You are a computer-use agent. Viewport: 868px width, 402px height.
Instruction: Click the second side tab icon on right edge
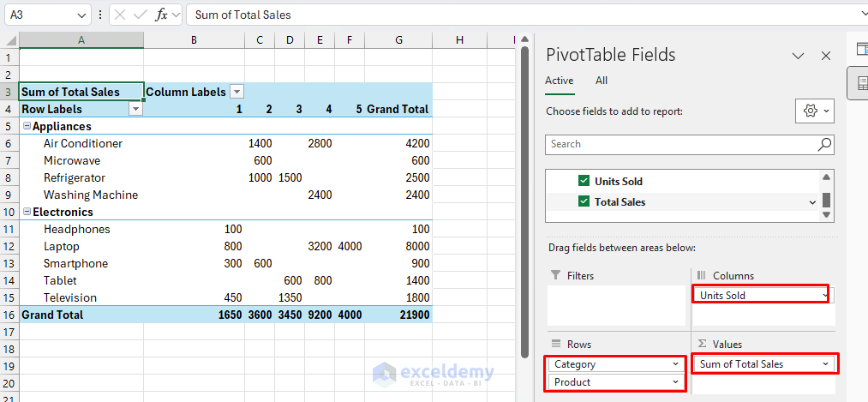[x=862, y=83]
